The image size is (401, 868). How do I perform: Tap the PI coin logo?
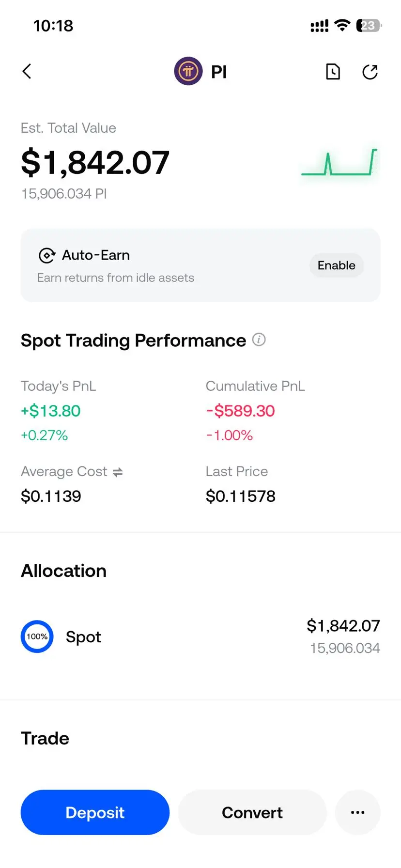(x=188, y=71)
